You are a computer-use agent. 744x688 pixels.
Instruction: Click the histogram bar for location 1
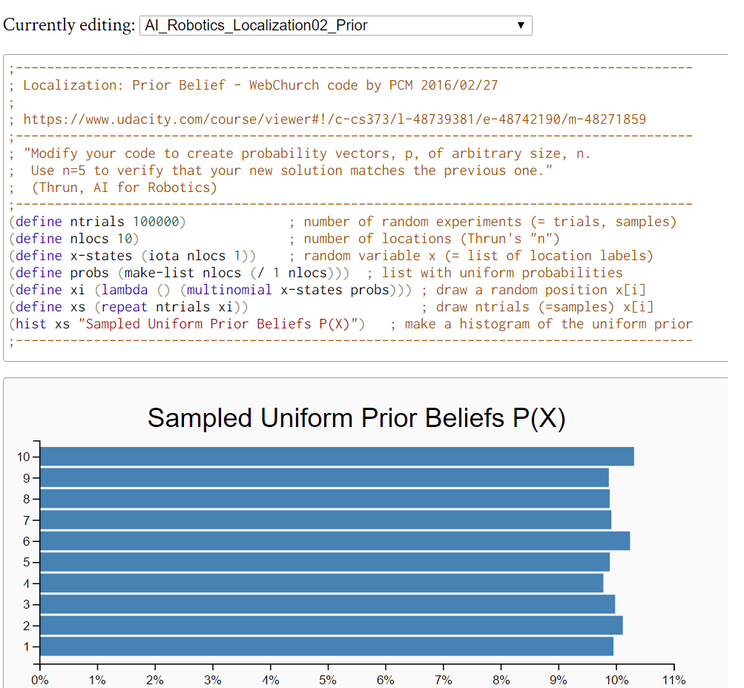326,647
